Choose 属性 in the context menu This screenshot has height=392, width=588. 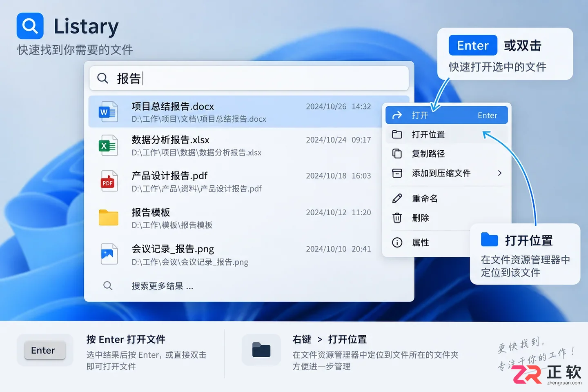[428, 243]
